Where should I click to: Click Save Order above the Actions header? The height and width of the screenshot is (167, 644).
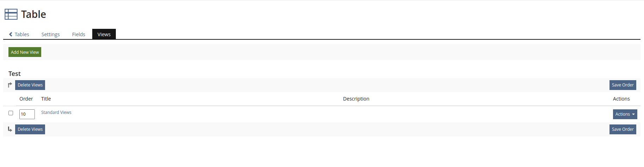(623, 85)
